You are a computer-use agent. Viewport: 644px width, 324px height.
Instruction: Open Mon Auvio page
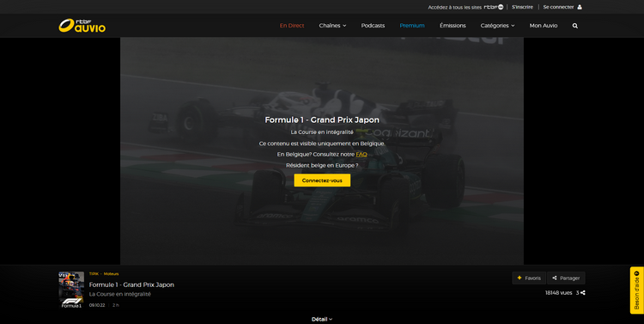click(x=544, y=26)
